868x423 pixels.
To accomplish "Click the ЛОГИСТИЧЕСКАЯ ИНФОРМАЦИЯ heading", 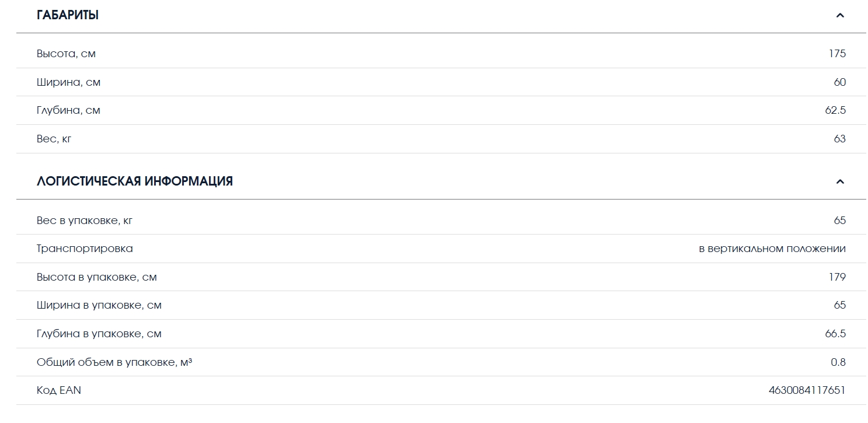I will click(135, 181).
